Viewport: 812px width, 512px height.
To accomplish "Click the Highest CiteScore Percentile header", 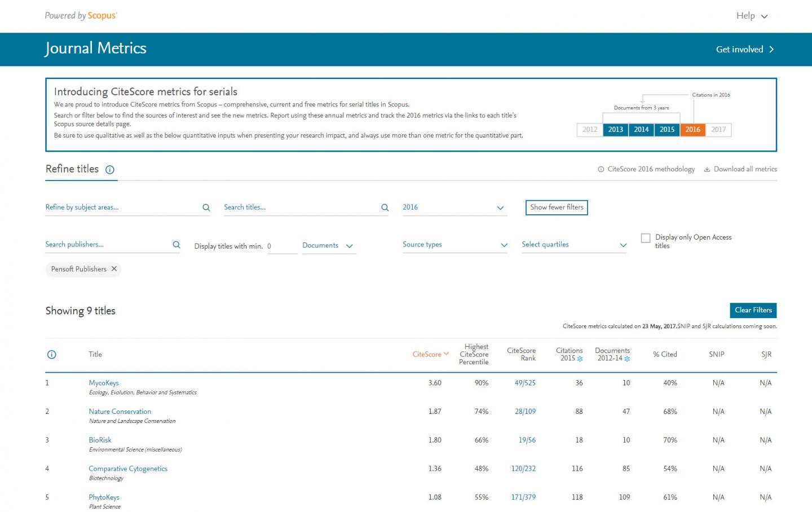I will pyautogui.click(x=474, y=354).
